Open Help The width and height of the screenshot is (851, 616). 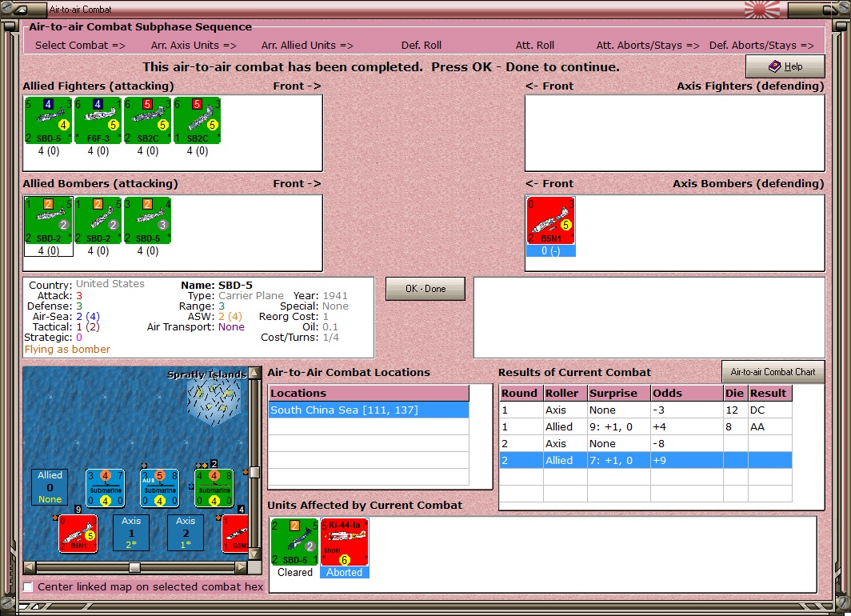(x=785, y=66)
